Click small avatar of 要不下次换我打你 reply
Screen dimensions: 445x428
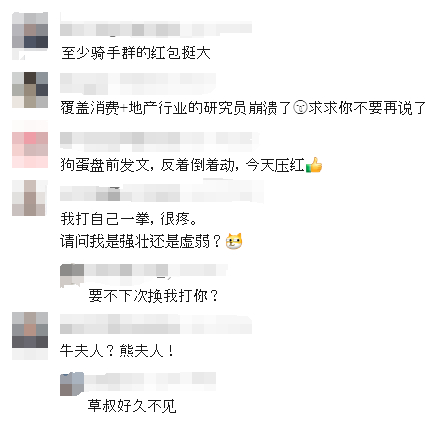pyautogui.click(x=72, y=275)
